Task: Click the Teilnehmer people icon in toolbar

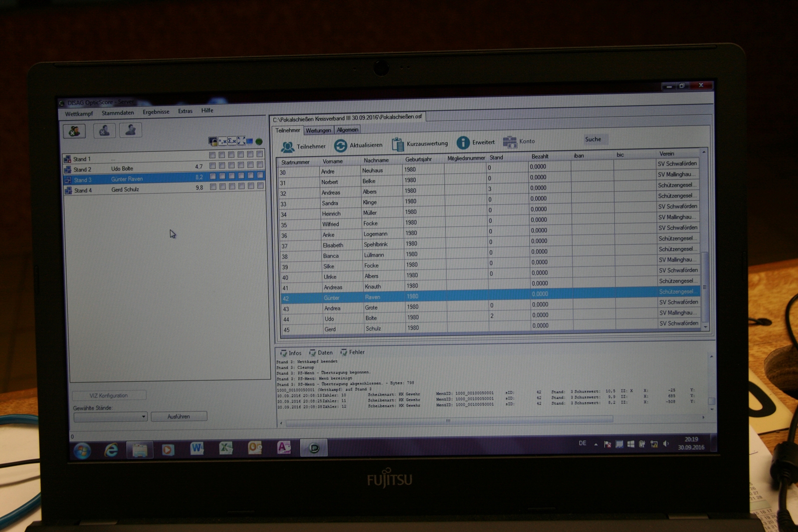Action: click(x=287, y=147)
